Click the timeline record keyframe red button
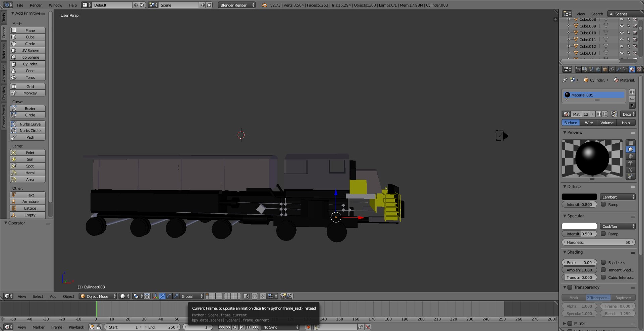 tap(308, 327)
